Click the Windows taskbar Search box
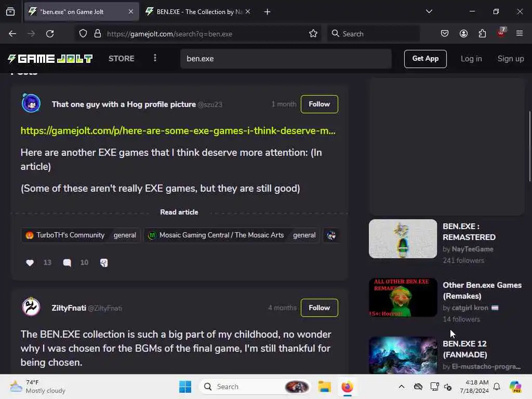The width and height of the screenshot is (532, 399). tap(255, 387)
